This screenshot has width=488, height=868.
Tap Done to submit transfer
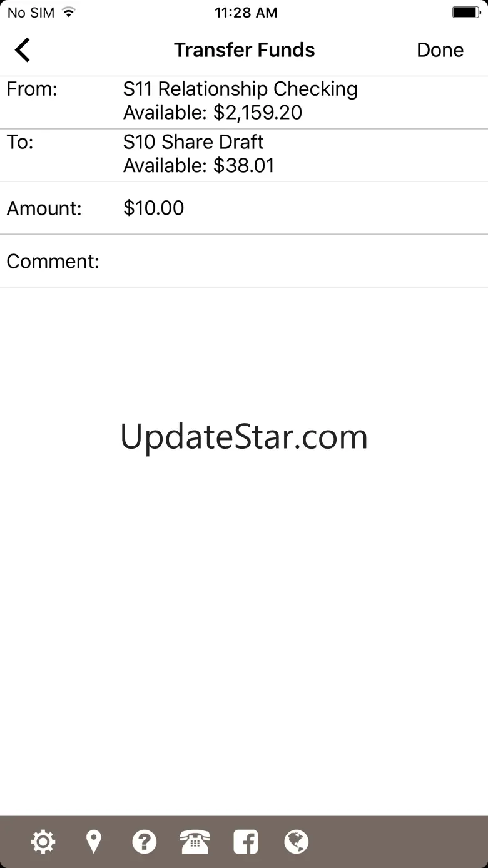(x=440, y=50)
